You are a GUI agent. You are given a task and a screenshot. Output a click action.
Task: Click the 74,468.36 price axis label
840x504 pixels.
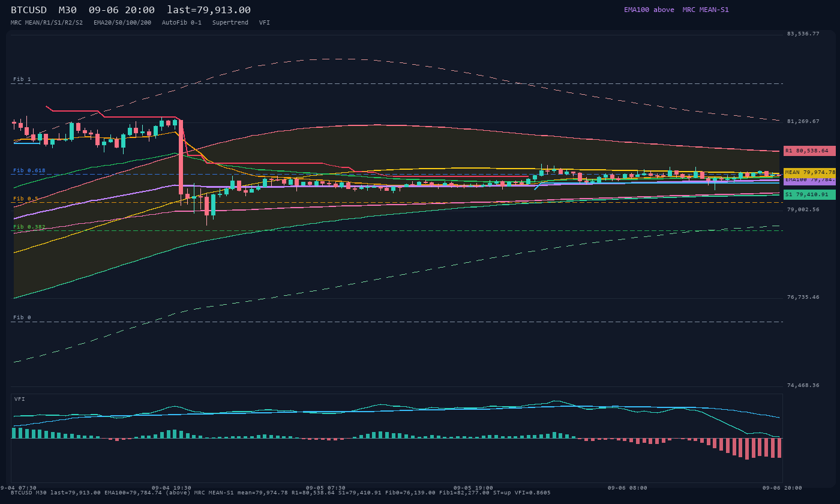(803, 385)
